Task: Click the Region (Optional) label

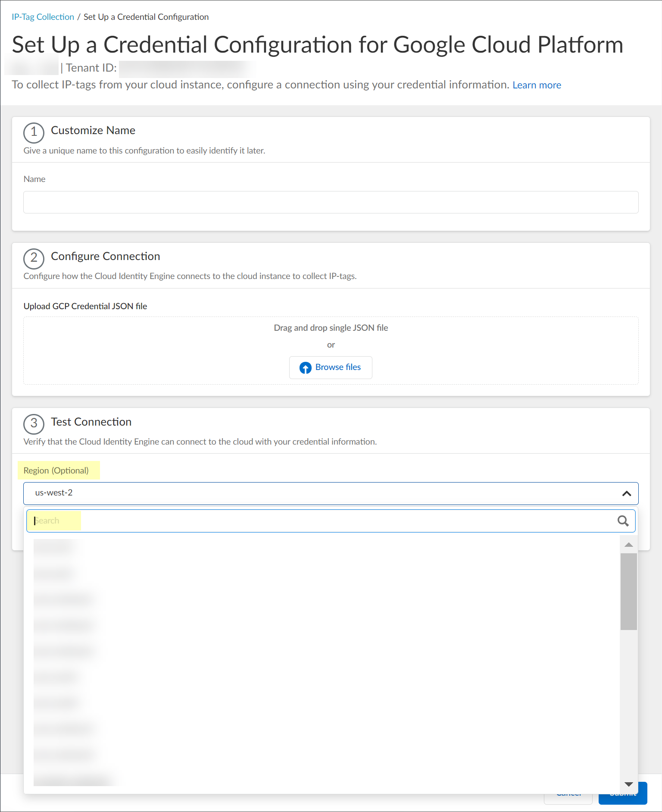Action: (56, 470)
